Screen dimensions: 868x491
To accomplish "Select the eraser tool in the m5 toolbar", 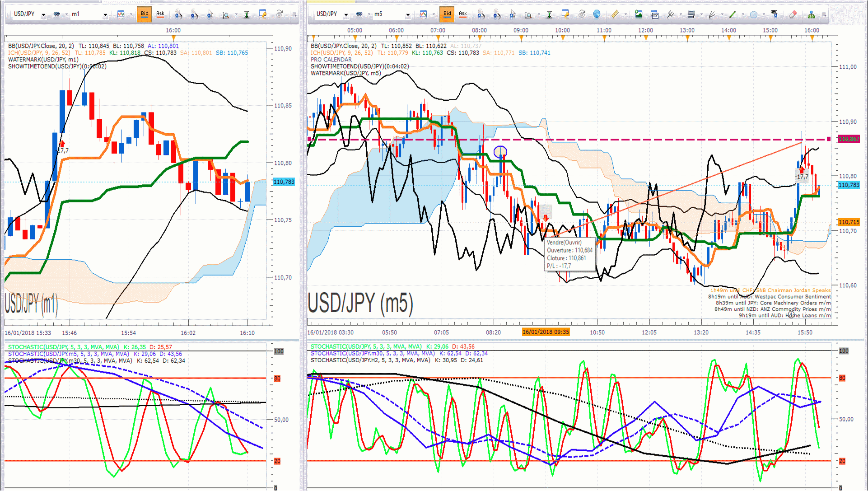I will point(793,14).
